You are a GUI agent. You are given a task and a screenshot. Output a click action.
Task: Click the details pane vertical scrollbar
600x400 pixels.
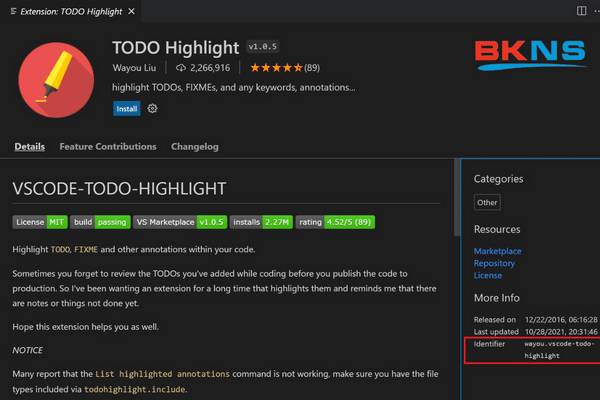(x=457, y=198)
